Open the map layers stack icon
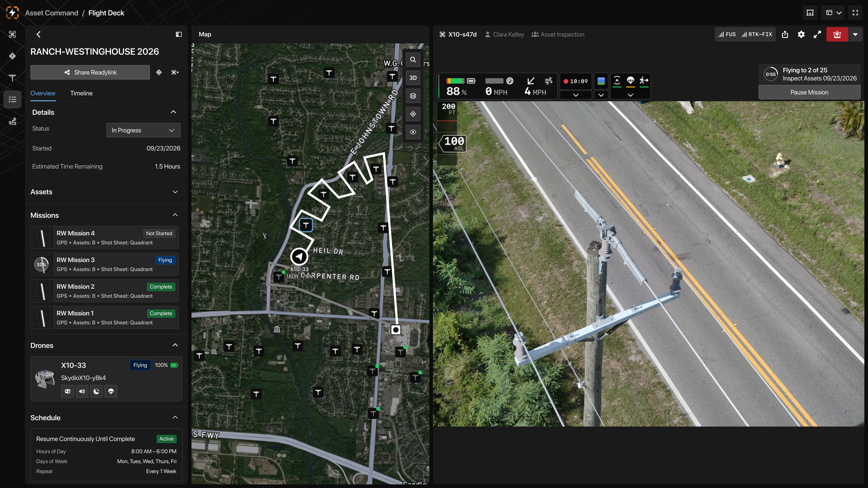The height and width of the screenshot is (488, 868). click(413, 96)
